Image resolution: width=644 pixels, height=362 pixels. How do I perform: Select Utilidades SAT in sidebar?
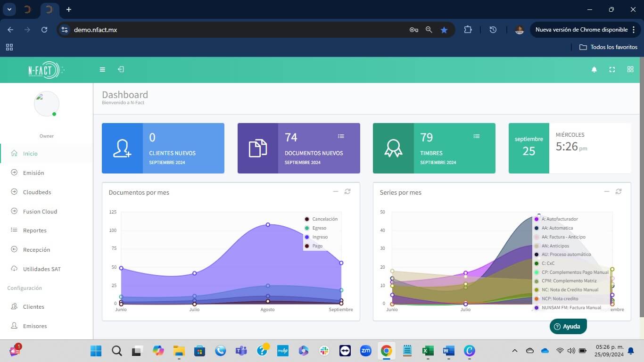click(x=42, y=269)
